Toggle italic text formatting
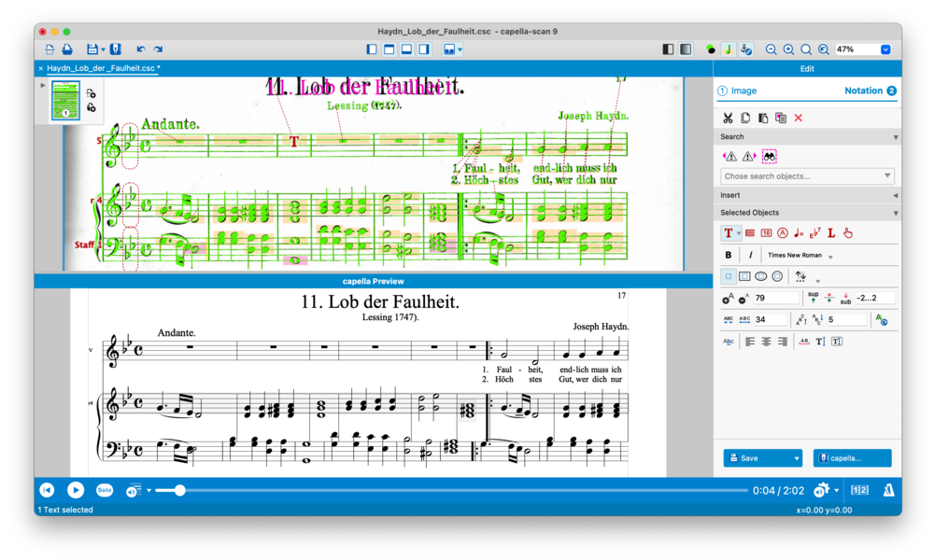Screen dimensions: 935x560 point(750,255)
